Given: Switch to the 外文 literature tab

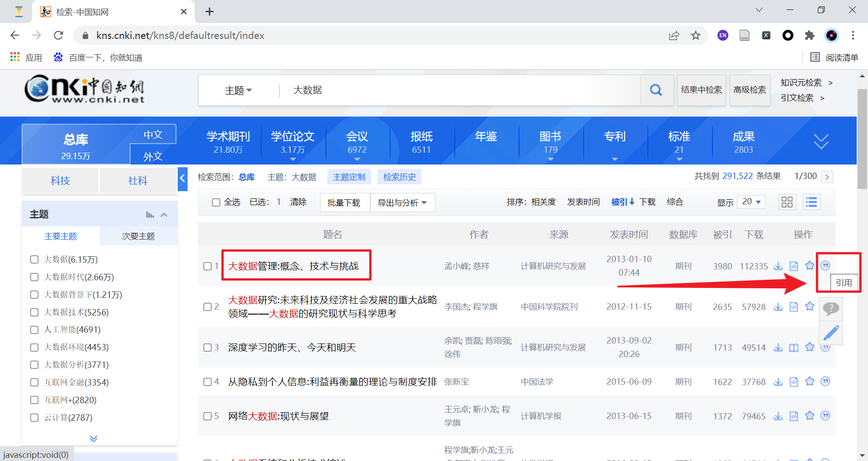Looking at the screenshot, I should tap(152, 156).
